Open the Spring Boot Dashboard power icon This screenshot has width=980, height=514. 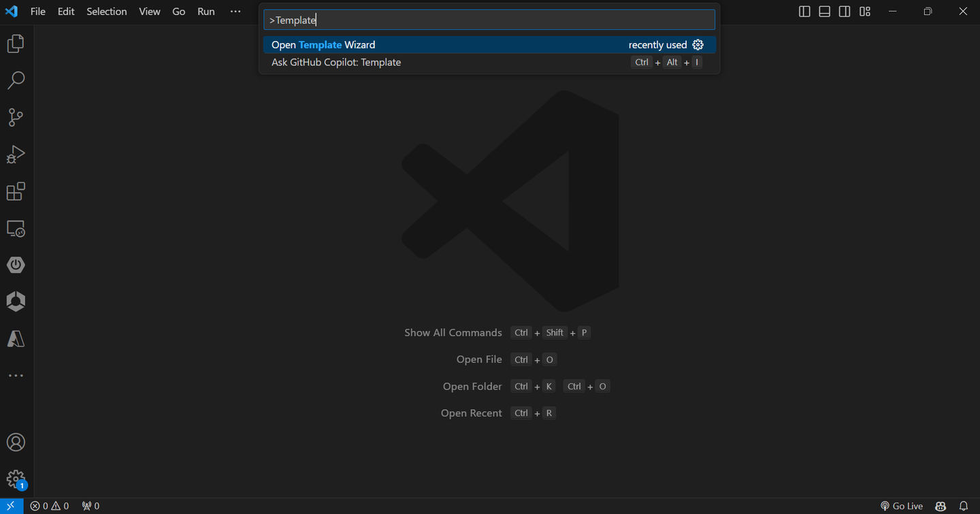(x=16, y=265)
